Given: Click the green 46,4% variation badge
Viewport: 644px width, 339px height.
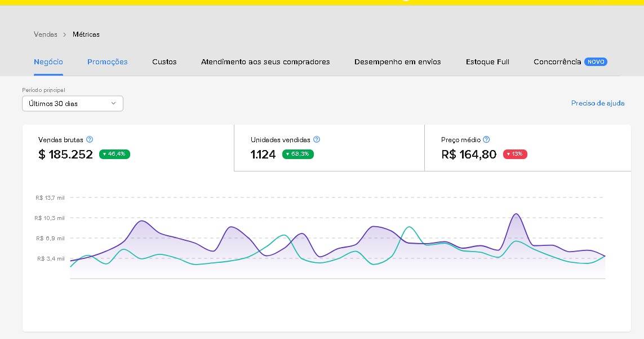Looking at the screenshot, I should [114, 154].
